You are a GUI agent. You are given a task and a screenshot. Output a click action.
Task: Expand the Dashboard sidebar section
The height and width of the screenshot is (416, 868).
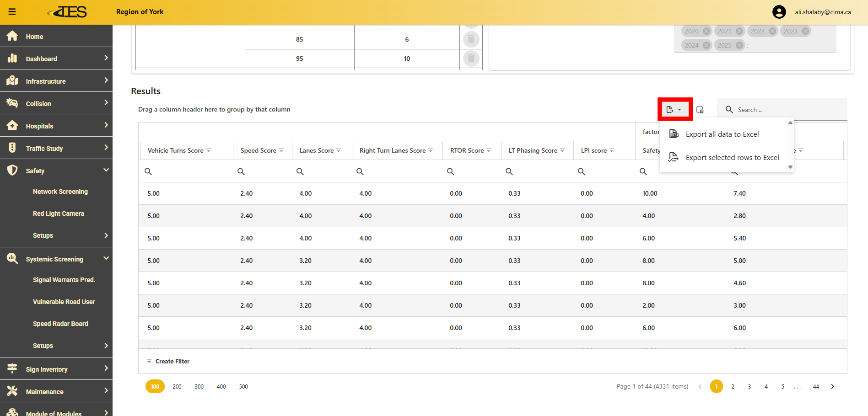tap(56, 59)
